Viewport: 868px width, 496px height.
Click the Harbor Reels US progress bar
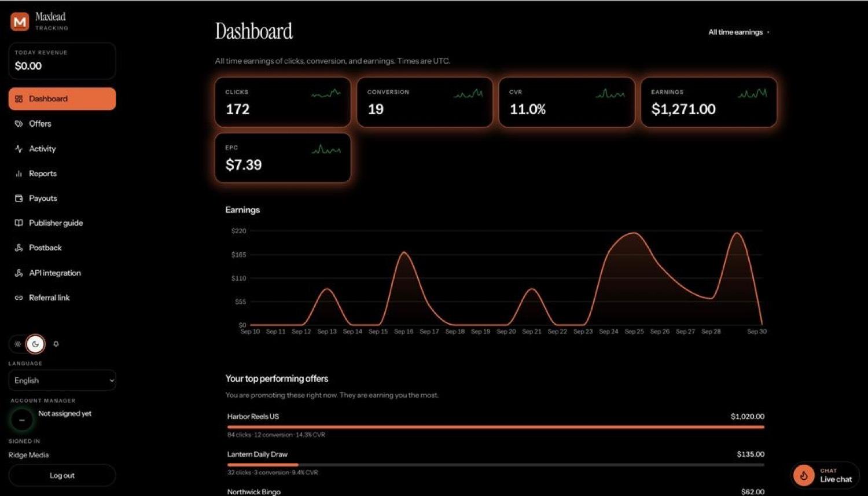[496, 427]
